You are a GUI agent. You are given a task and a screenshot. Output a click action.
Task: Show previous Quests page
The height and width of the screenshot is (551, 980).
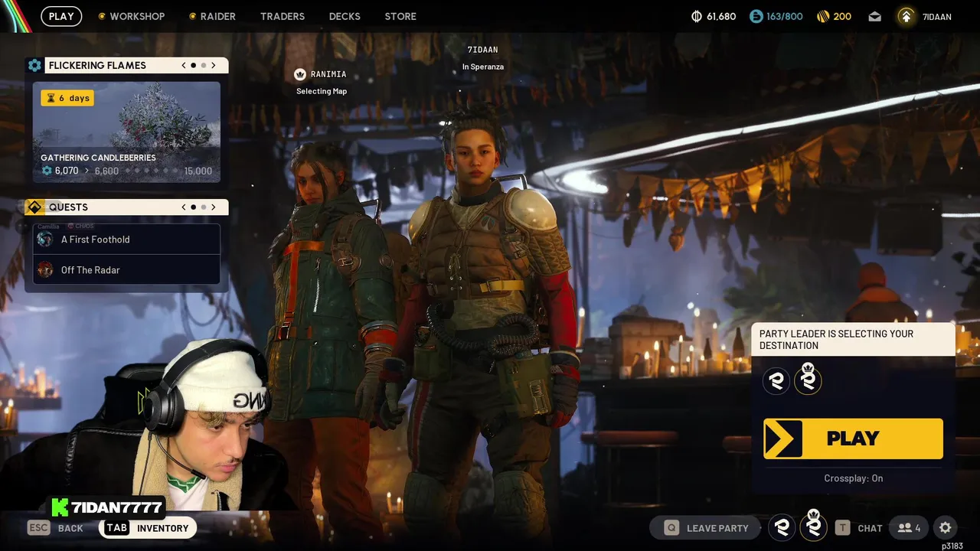coord(184,207)
